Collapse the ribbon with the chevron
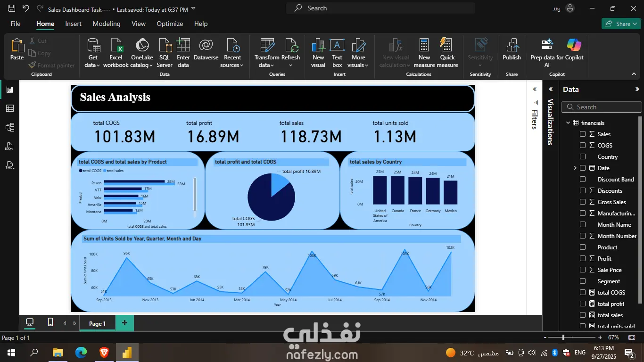Image resolution: width=644 pixels, height=362 pixels. pos(634,74)
